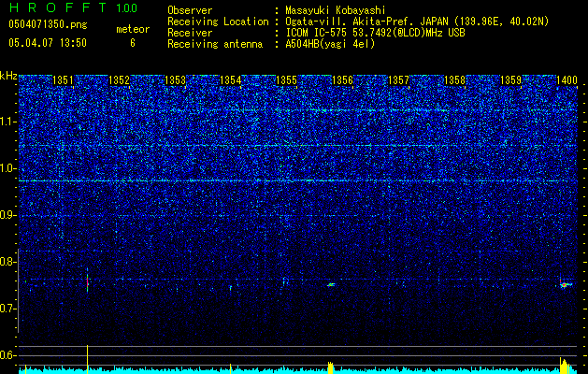Viewport: 588px width, 374px height.
Task: Select the filename 0504071350.png
Action: pyautogui.click(x=48, y=24)
